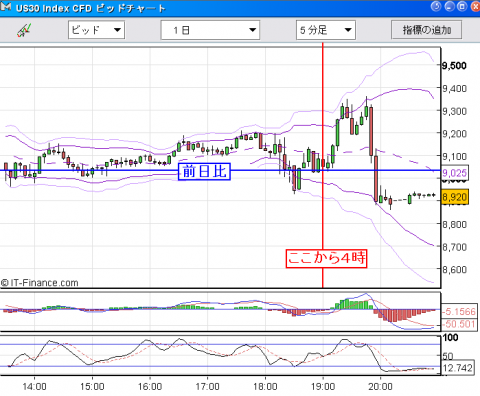Click the application logo in title bar

tap(6, 7)
